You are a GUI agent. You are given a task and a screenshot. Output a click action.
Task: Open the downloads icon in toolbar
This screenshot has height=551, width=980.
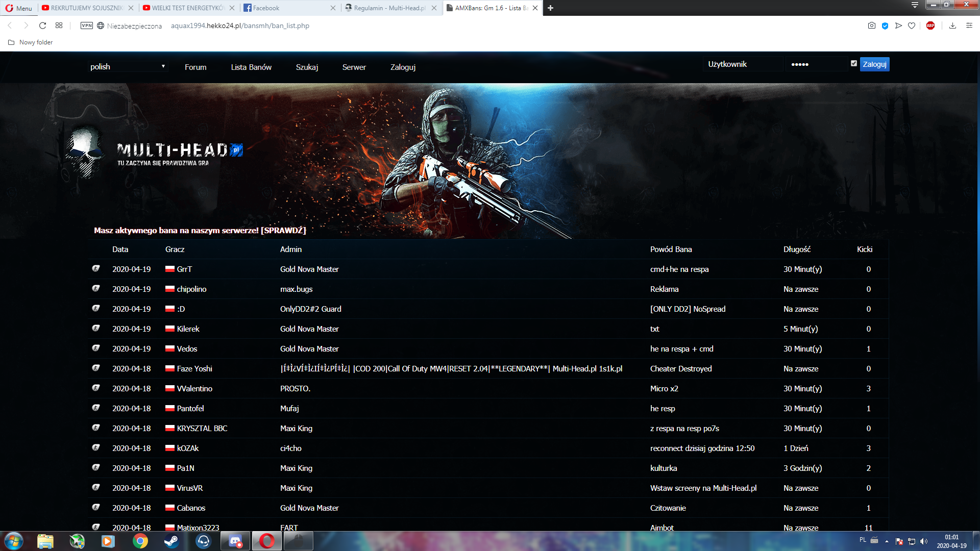coord(952,26)
